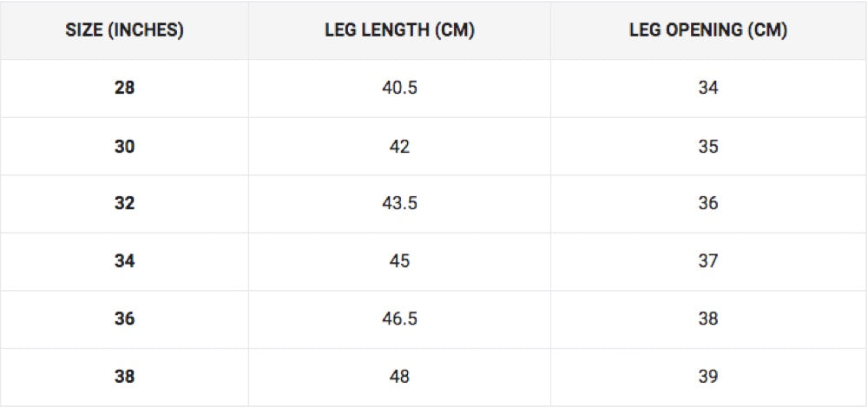Click leg opening 34 in the size 28 row

click(708, 89)
